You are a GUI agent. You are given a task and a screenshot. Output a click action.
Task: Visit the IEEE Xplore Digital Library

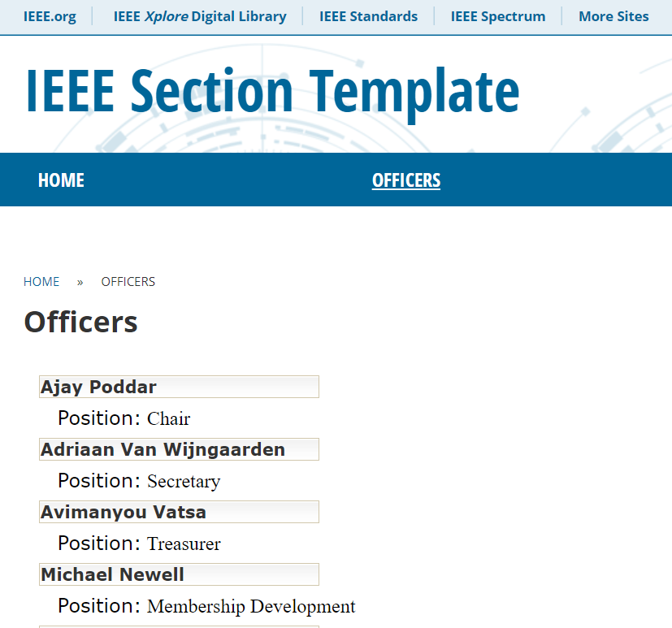(x=200, y=15)
